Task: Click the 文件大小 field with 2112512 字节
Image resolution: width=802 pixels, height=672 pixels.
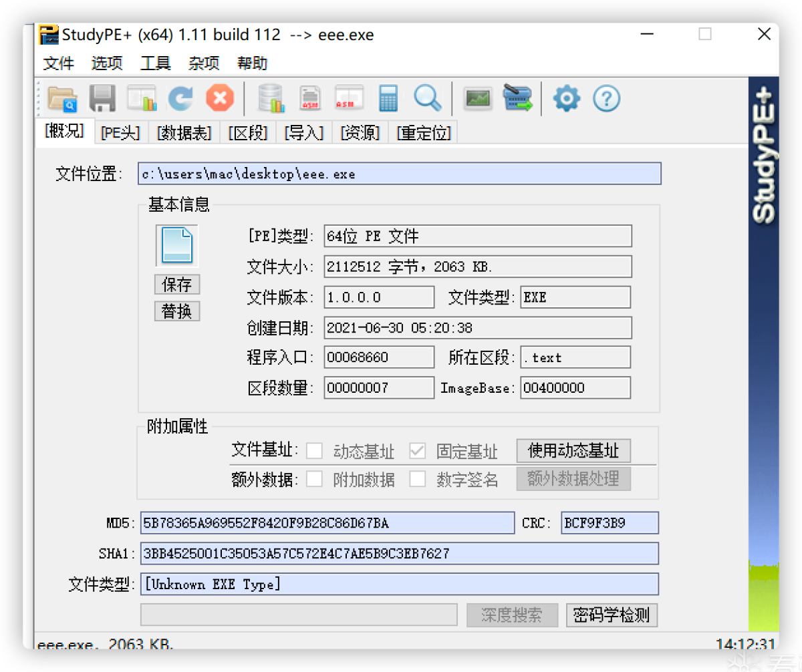Action: coord(478,267)
